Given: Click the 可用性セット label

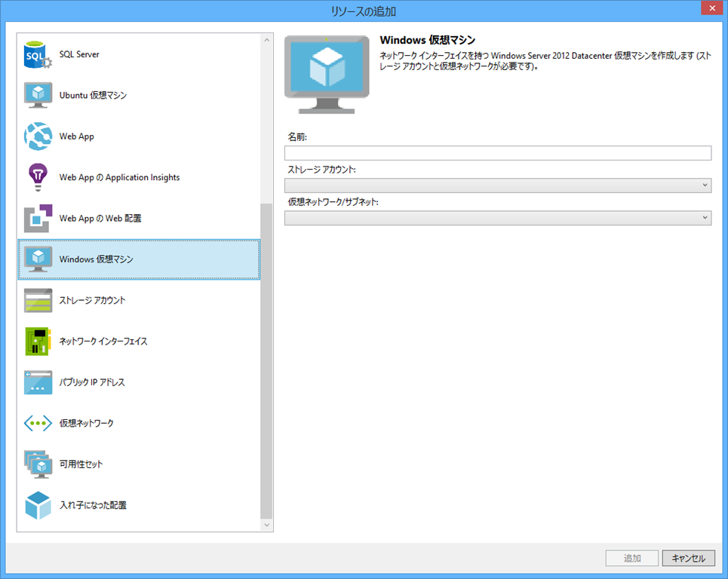Looking at the screenshot, I should pos(81,464).
